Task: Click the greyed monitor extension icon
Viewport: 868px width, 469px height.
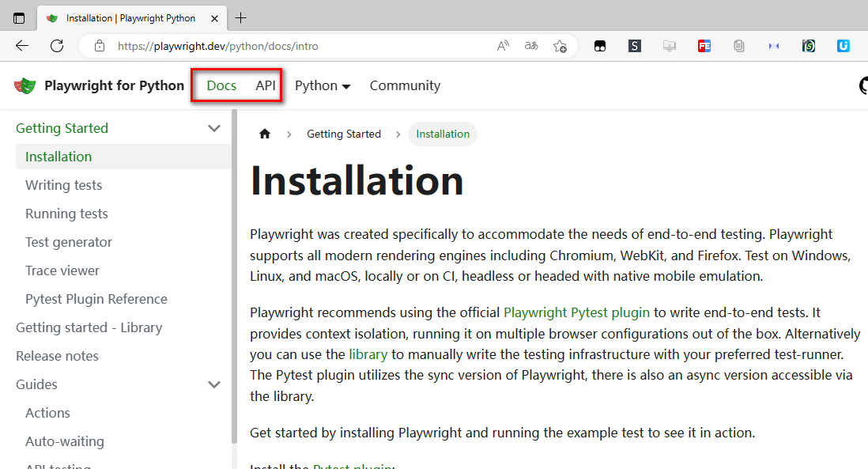Action: (x=670, y=46)
